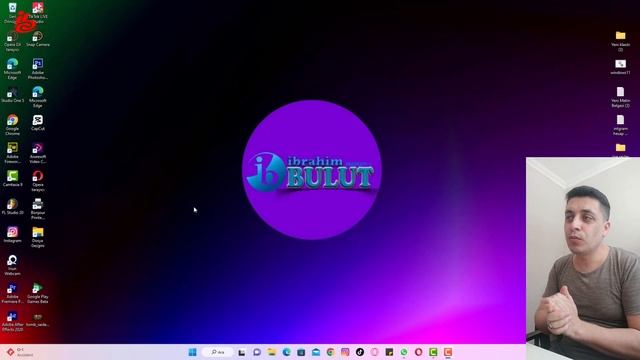Click the taskbar search box
Viewport: 640px width, 360px height.
click(218, 352)
